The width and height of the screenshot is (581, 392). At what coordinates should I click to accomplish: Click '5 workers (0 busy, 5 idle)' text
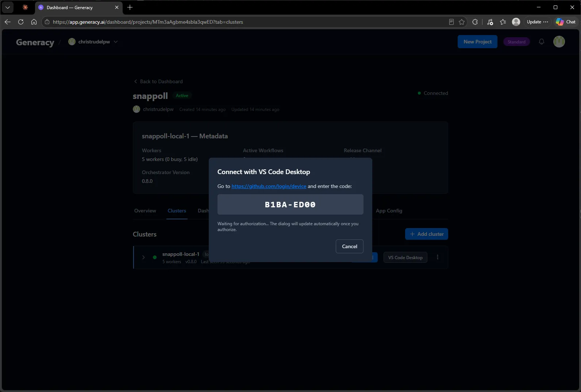pos(170,159)
